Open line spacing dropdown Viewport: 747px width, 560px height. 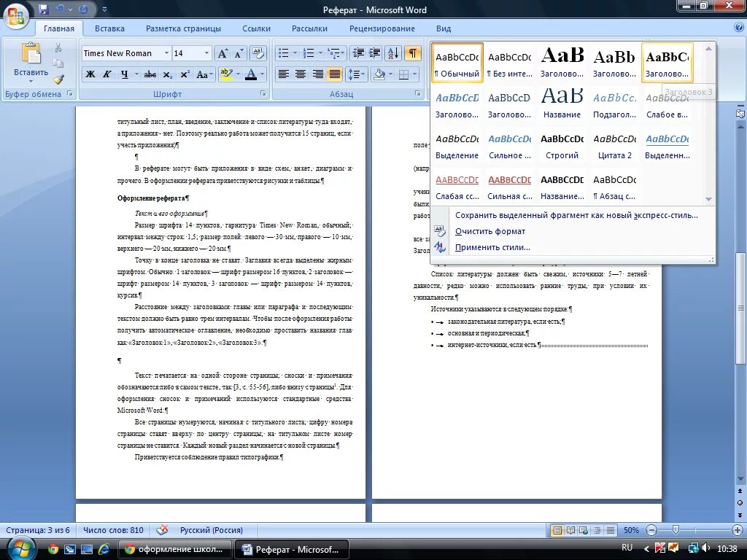coord(357,74)
